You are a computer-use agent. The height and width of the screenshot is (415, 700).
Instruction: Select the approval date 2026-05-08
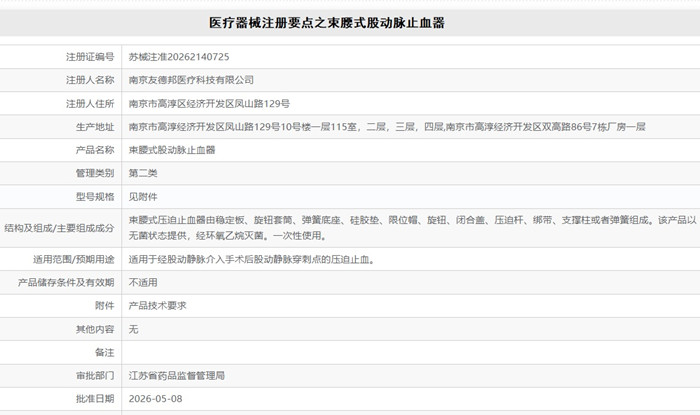coord(155,399)
